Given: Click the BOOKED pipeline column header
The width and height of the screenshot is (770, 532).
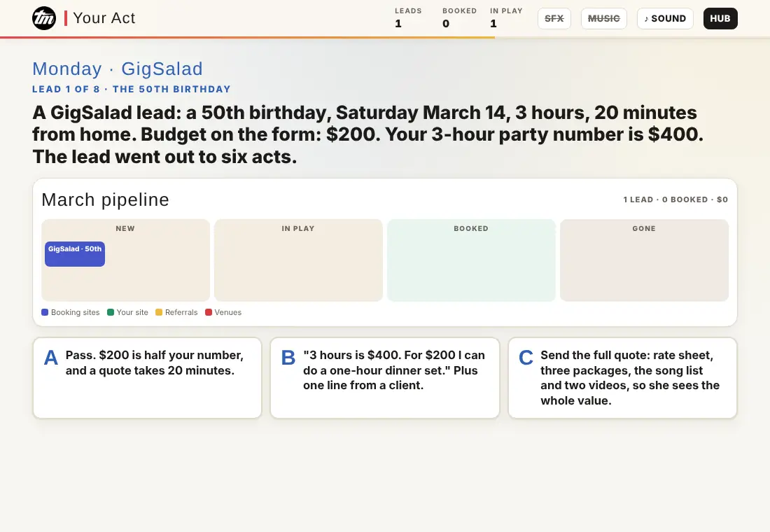Looking at the screenshot, I should (x=471, y=228).
